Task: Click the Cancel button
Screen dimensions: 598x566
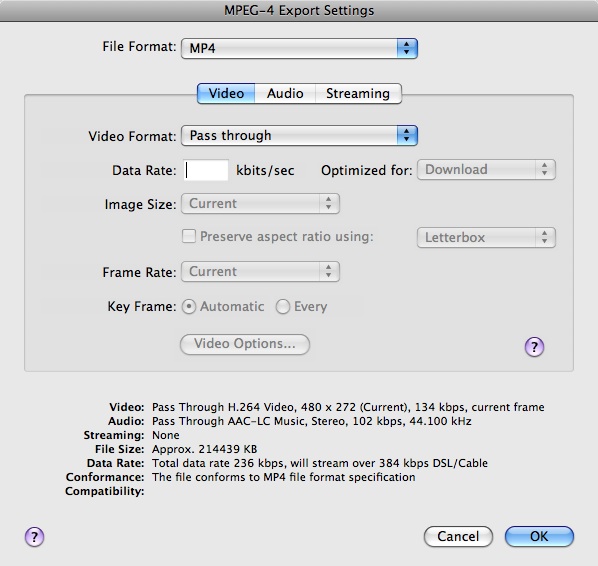Action: (x=458, y=537)
